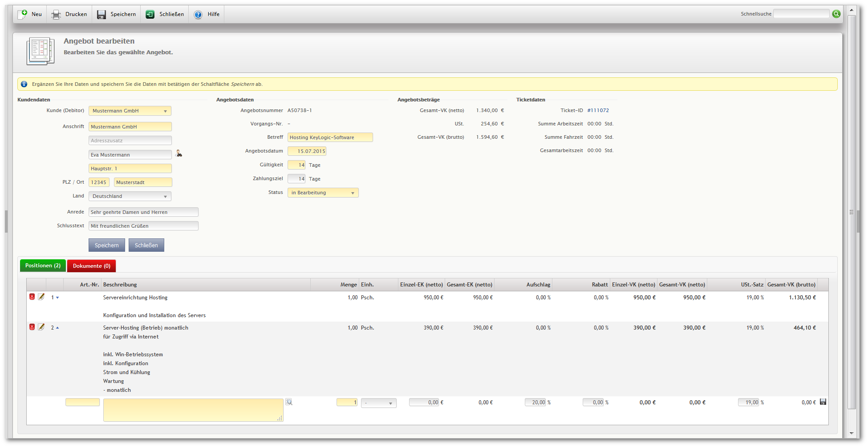The width and height of the screenshot is (868, 447).
Task: Click the Adresszusatz input field
Action: click(x=130, y=141)
